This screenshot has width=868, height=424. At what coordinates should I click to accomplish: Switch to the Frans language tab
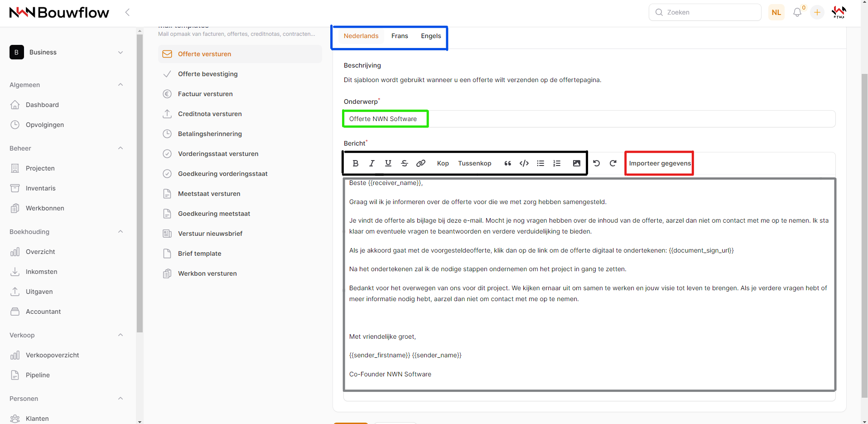[400, 36]
